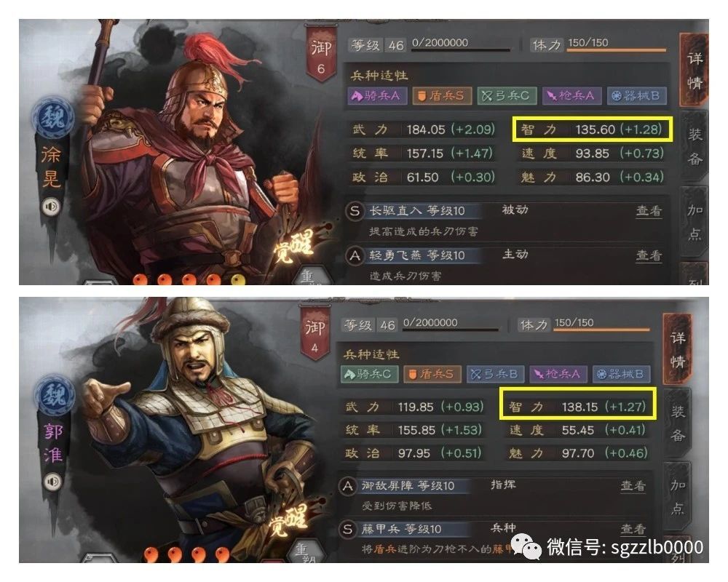
Task: Play Guo Huai's voice via speaker icon
Action: point(52,482)
